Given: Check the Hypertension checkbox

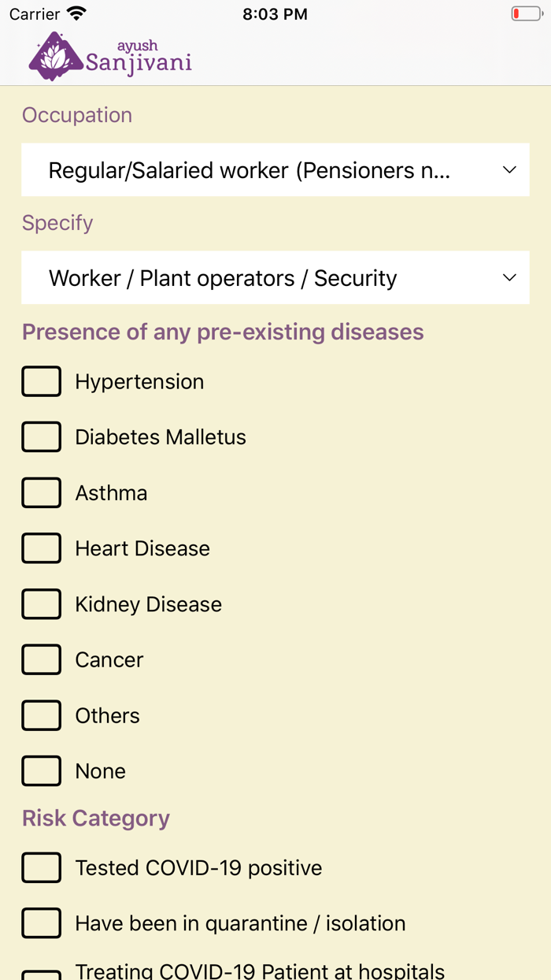Looking at the screenshot, I should click(42, 381).
